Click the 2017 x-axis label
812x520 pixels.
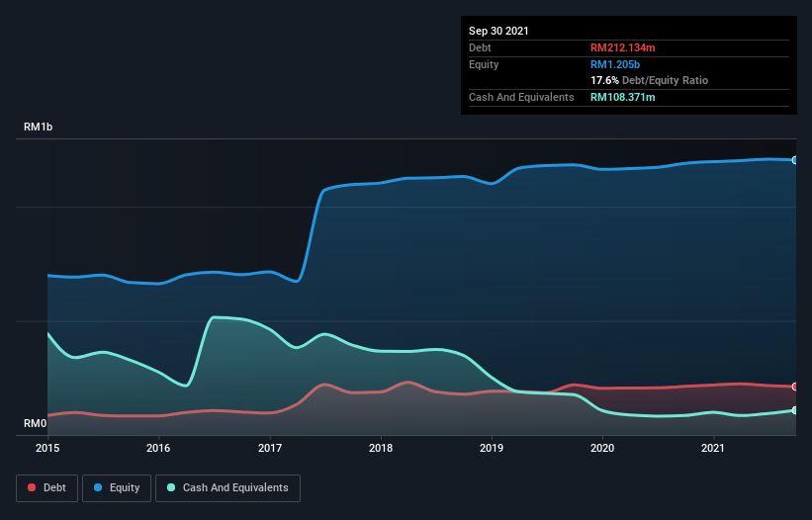click(270, 448)
